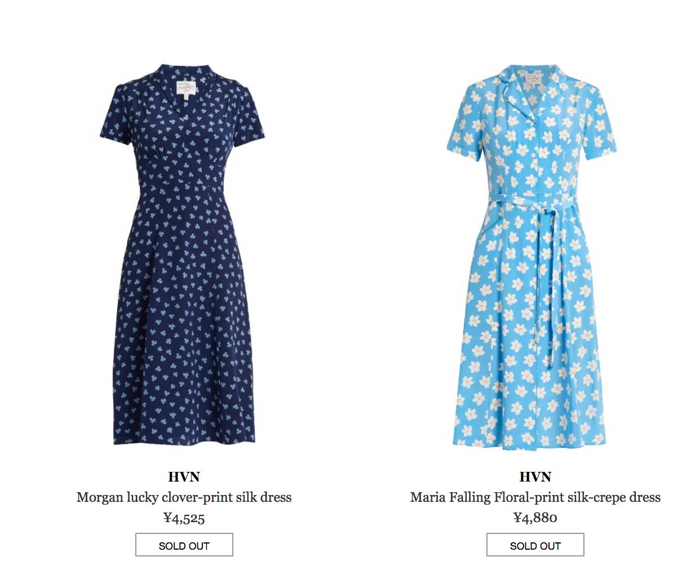Click the hem of the navy dress
Image resolution: width=700 pixels, height=588 pixels.
click(x=184, y=436)
